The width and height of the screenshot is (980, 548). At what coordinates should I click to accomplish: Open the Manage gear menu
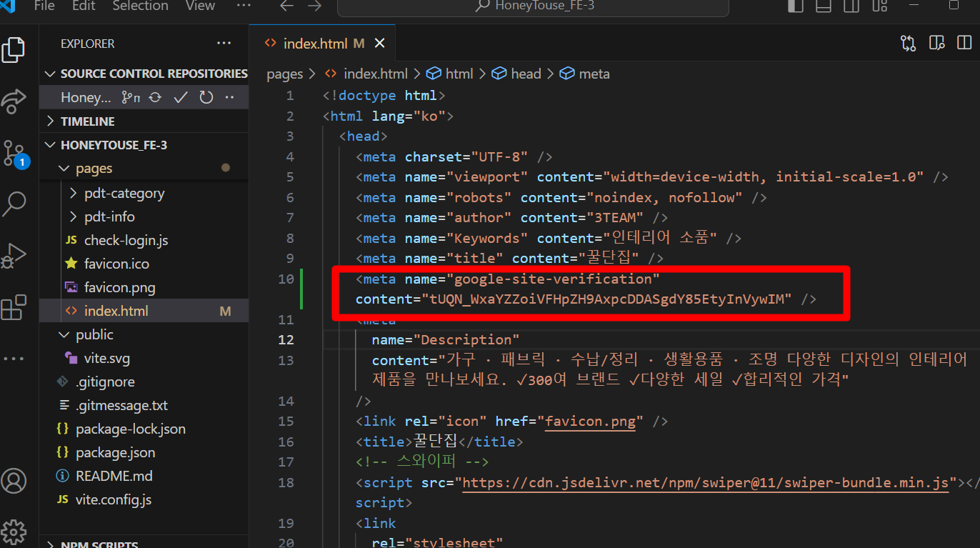(x=14, y=532)
